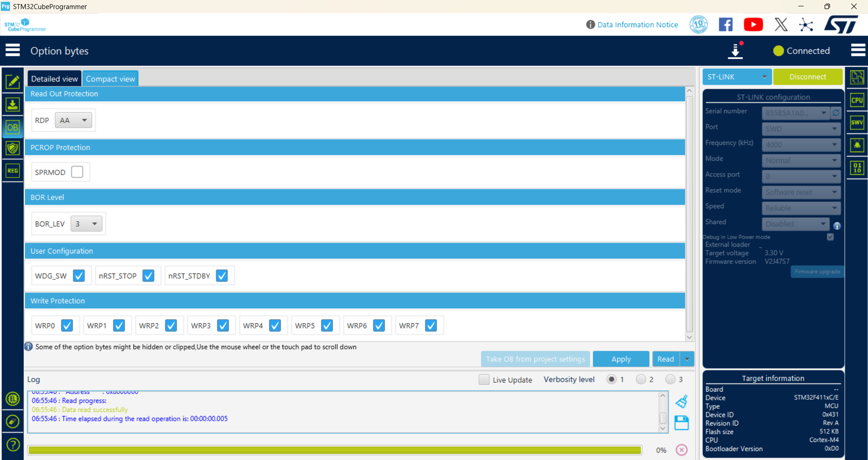Screen dimensions: 868x460
Task: Save the log using the floppy disk icon
Action: coord(681,423)
